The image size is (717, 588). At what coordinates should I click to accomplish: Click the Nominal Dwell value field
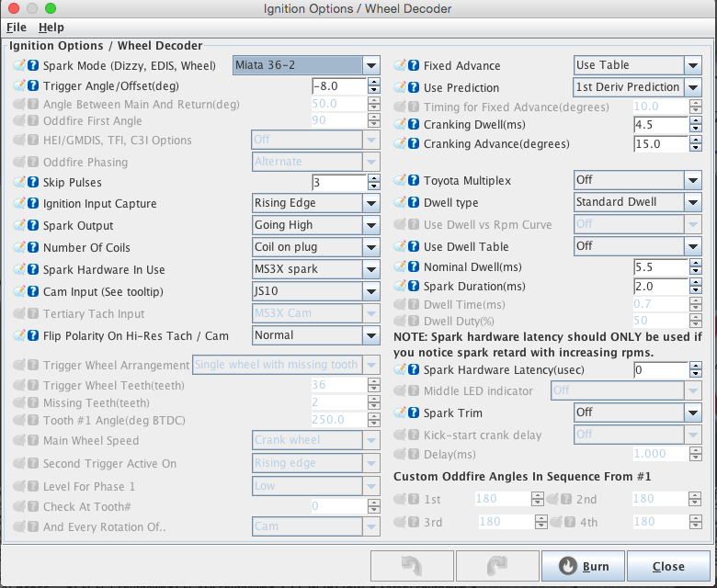(x=661, y=266)
